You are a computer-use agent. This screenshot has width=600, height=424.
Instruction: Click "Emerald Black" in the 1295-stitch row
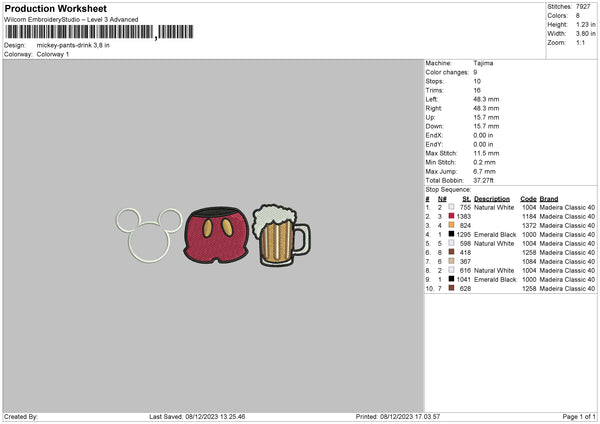click(495, 235)
